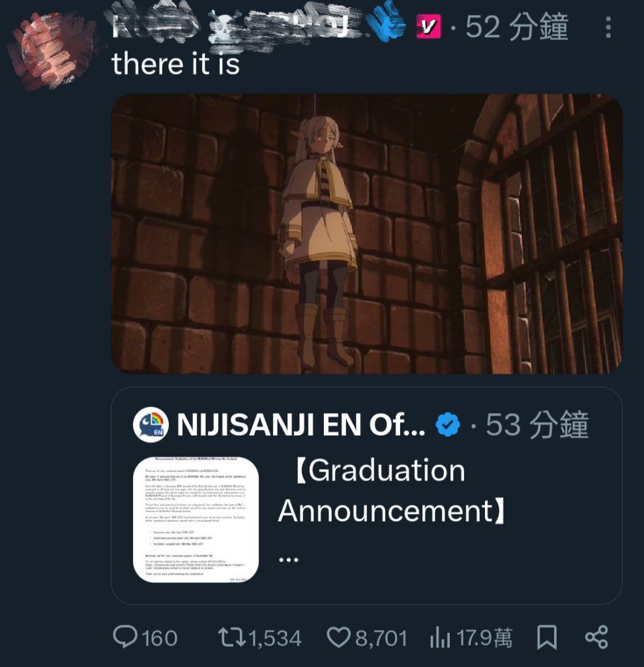
Task: Open the NIJISANJI EN avatar icon
Action: pyautogui.click(x=151, y=424)
